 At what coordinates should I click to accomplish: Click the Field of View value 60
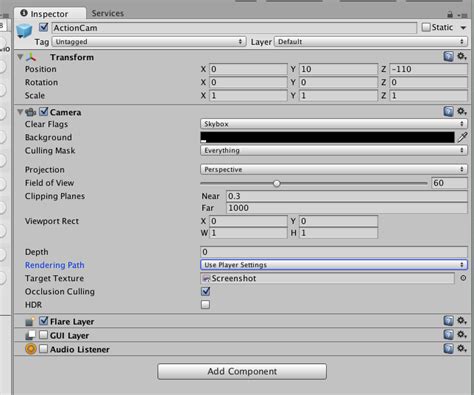449,183
